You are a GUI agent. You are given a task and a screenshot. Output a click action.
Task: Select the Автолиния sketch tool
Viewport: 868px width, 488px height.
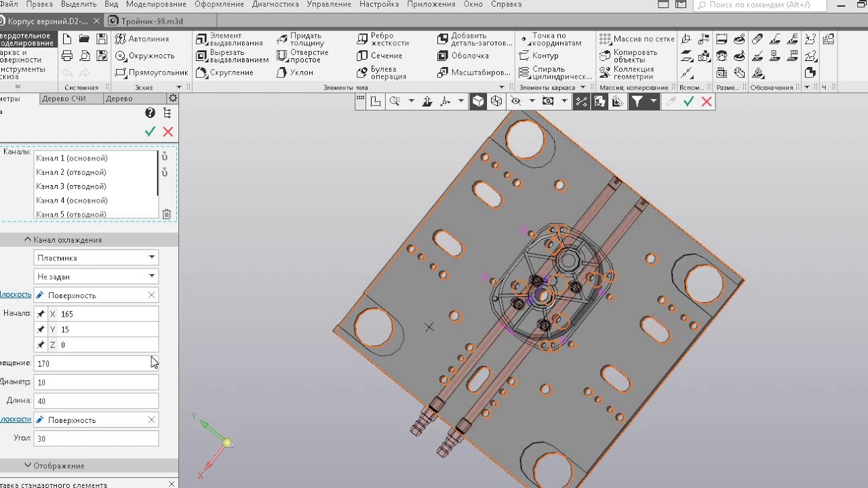point(142,39)
